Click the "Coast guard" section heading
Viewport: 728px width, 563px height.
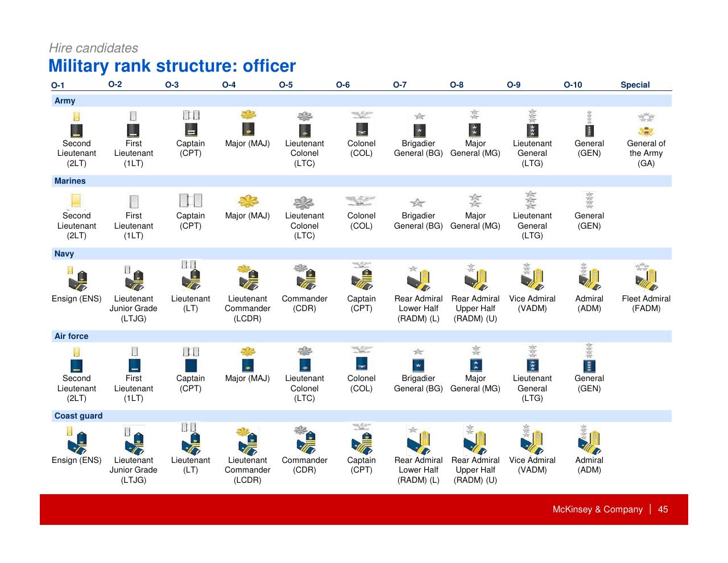coord(78,416)
